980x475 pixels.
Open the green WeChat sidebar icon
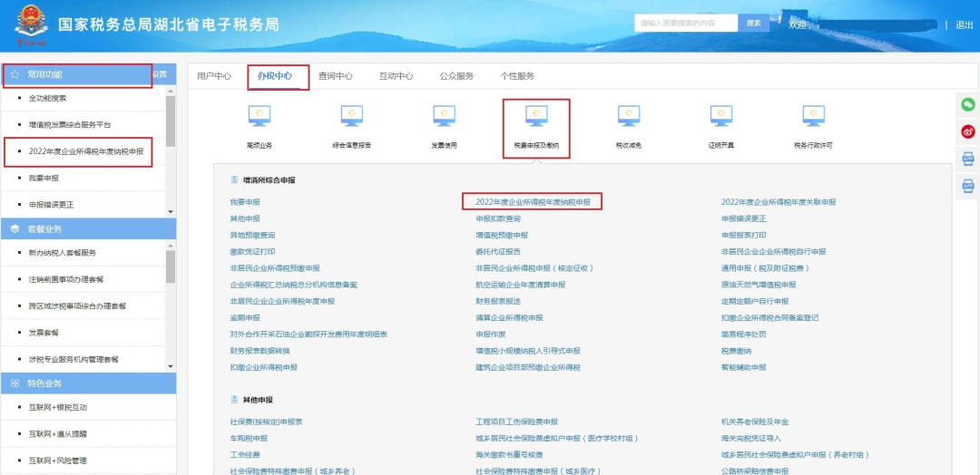[967, 104]
